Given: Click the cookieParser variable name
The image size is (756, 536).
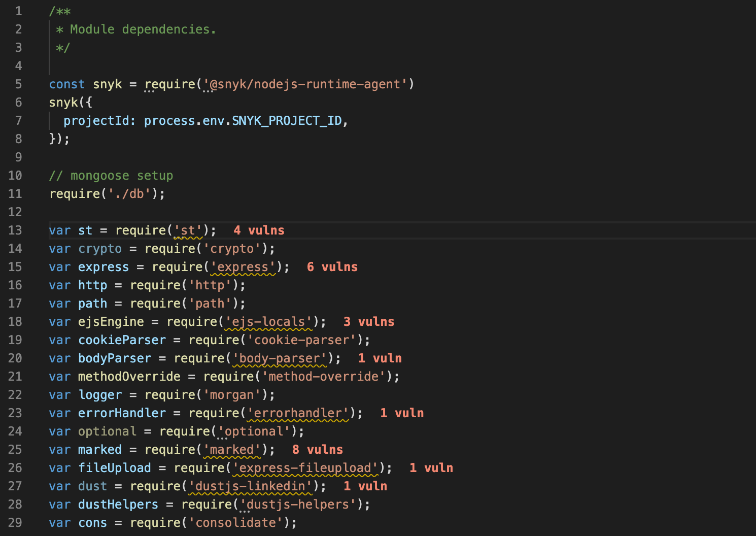Looking at the screenshot, I should click(x=122, y=340).
